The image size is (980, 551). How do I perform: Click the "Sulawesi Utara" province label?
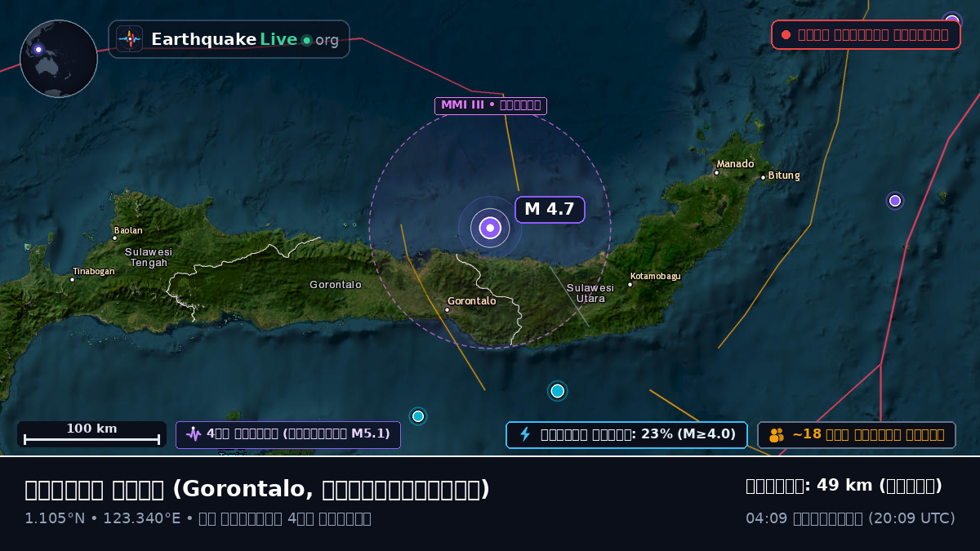(590, 293)
